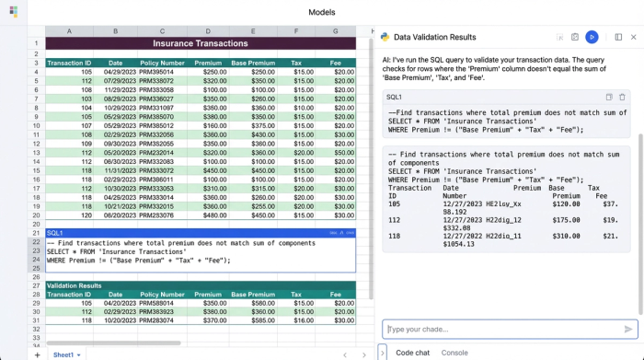Add a new sheet

pyautogui.click(x=38, y=354)
